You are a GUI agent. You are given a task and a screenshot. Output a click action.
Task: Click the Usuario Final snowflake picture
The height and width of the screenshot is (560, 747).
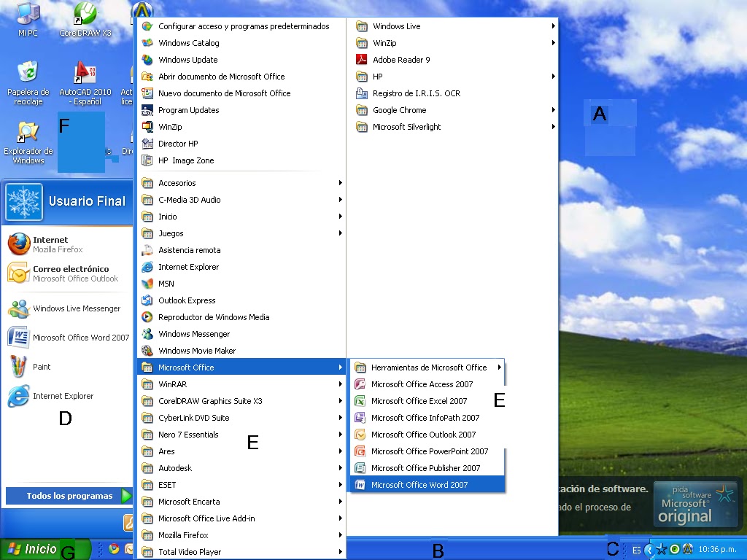click(24, 201)
